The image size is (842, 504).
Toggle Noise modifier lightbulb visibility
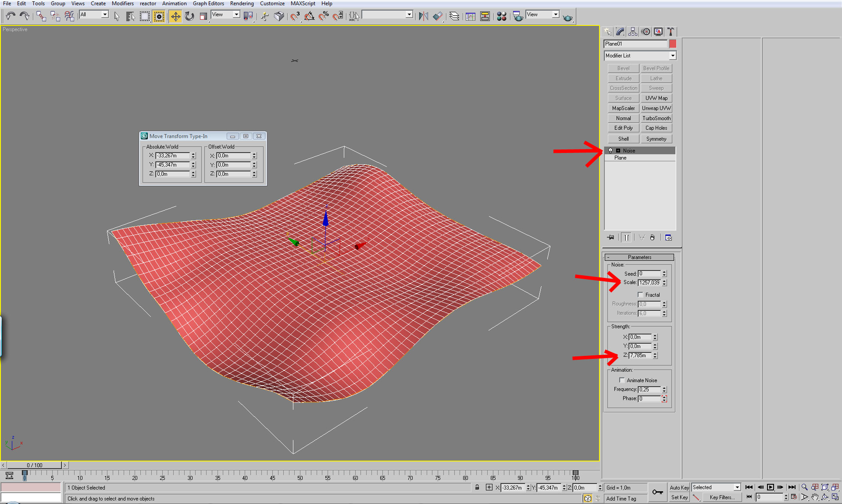pos(610,151)
